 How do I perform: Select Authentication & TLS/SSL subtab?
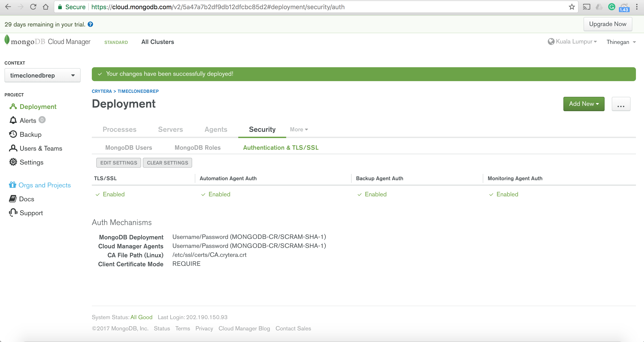[281, 148]
